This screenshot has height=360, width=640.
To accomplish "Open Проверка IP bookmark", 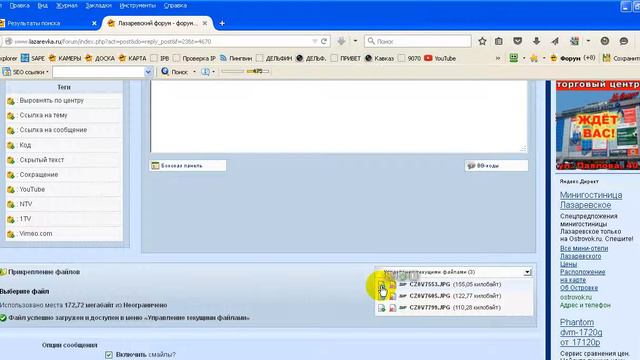I will [x=194, y=58].
